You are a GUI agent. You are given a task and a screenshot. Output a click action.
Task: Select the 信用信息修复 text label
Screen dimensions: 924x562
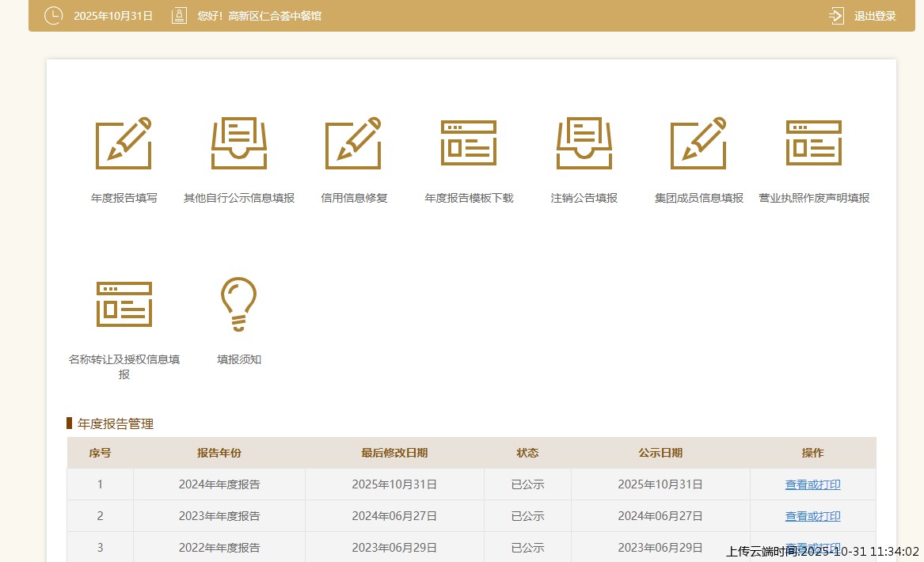(354, 198)
